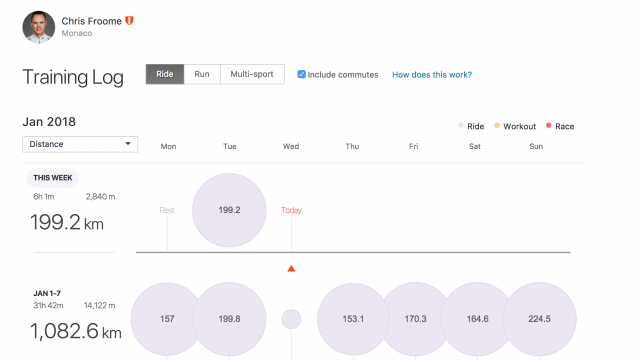Open the 164.6 Saturday ride bubble

click(477, 319)
